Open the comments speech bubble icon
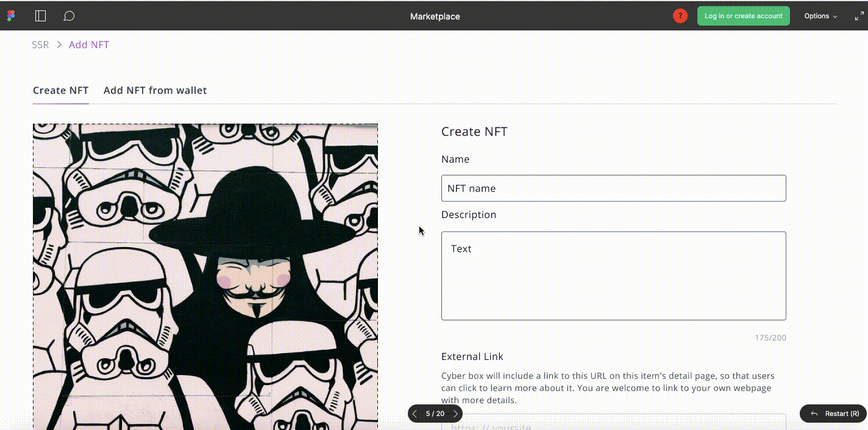This screenshot has height=430, width=868. click(69, 16)
